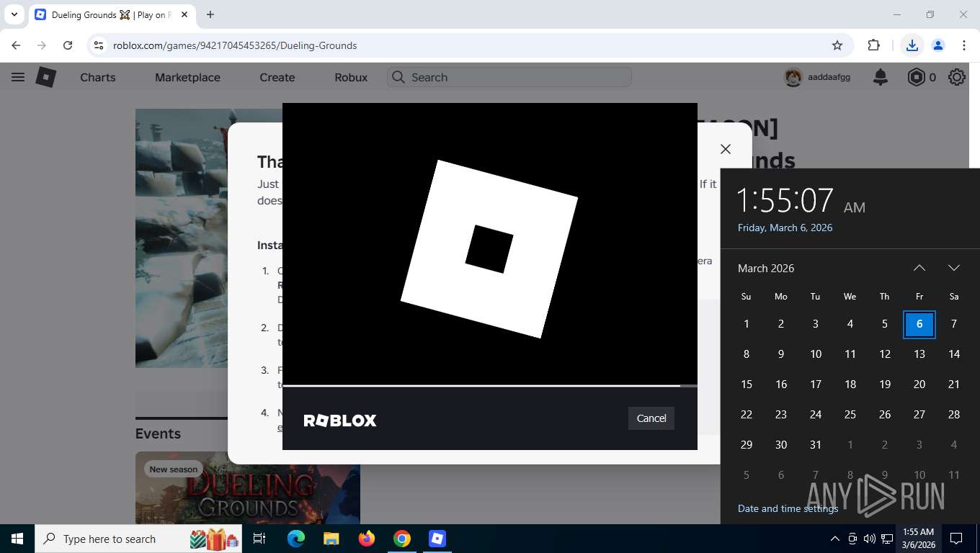
Task: Select March 6 in calendar
Action: [919, 324]
